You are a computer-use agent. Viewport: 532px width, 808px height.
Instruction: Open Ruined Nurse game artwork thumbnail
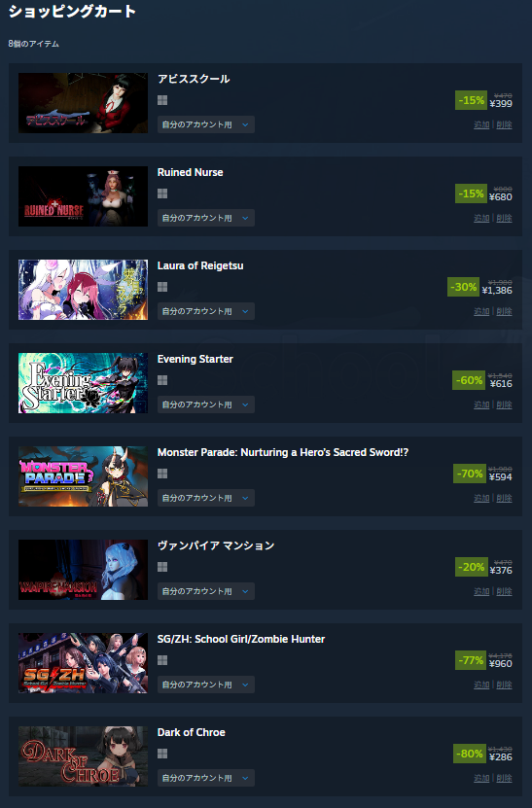(x=83, y=196)
